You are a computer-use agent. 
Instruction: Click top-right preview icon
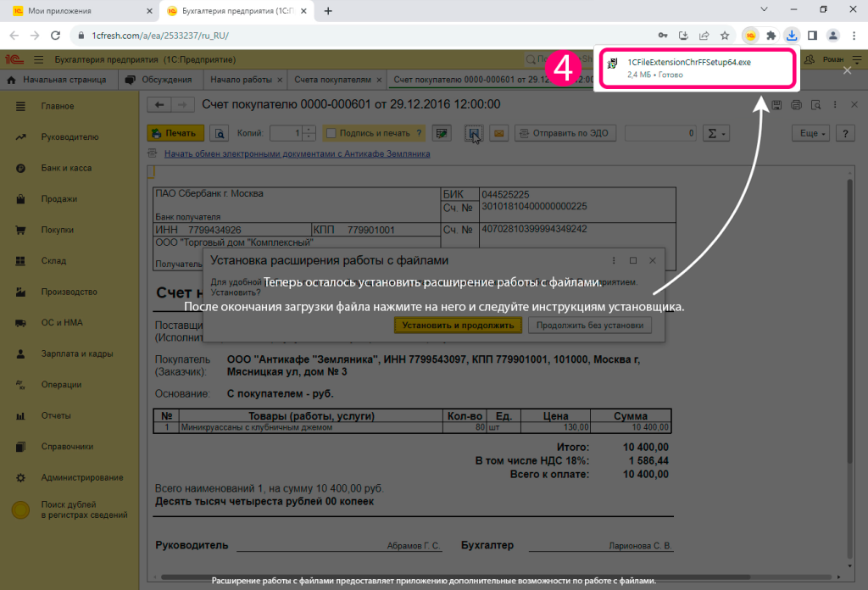click(x=815, y=104)
